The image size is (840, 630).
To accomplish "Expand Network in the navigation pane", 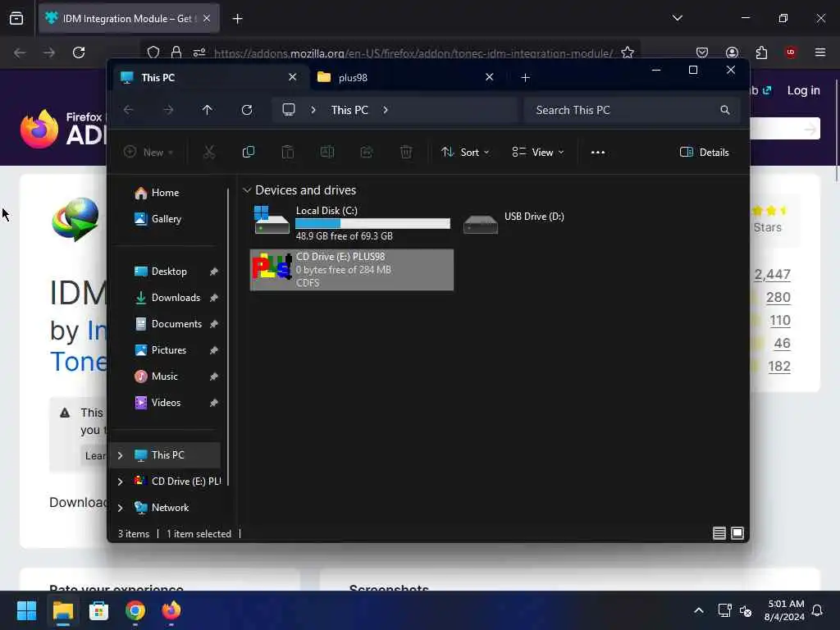I will 120,508.
